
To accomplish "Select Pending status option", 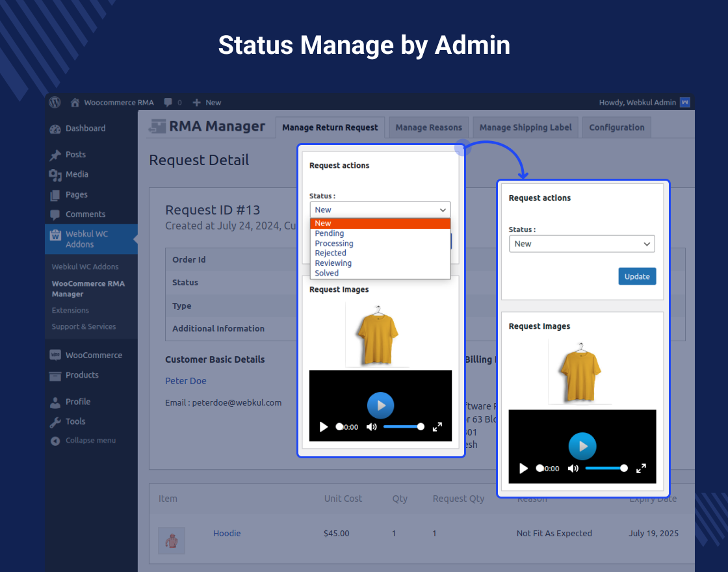I will [380, 233].
